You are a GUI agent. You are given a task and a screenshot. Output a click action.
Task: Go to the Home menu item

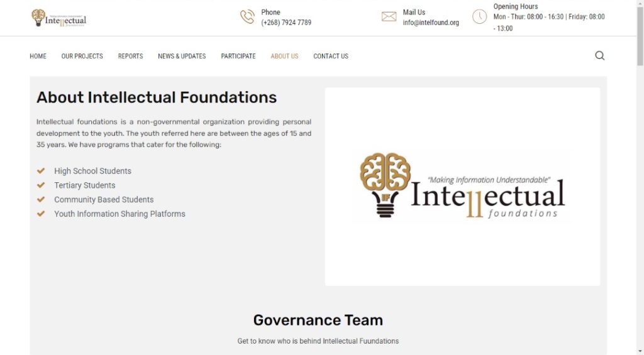38,56
